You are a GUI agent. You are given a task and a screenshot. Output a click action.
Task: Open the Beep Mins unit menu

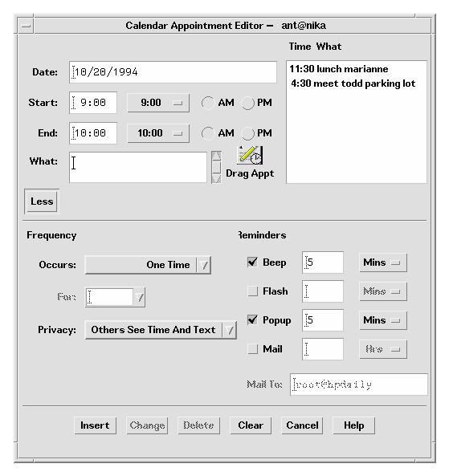[383, 262]
